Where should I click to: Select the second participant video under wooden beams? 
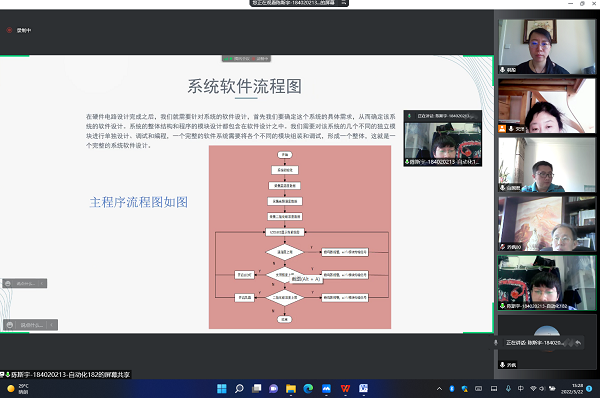coord(547,106)
